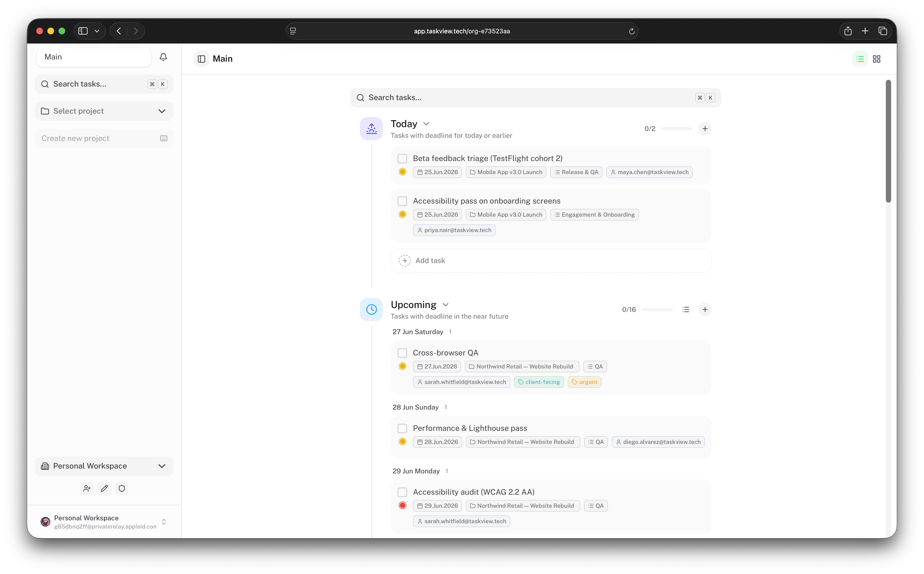Check off Beta feedback triage task

click(x=402, y=158)
